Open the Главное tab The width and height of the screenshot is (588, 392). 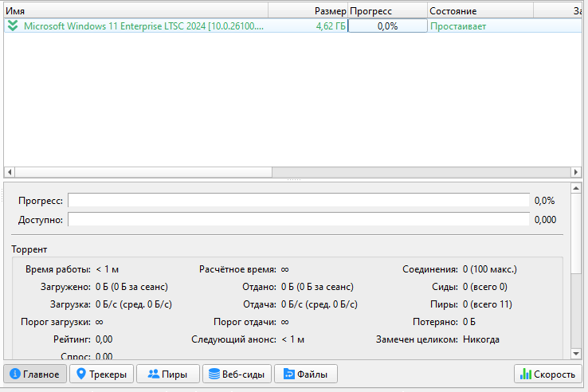click(x=35, y=374)
